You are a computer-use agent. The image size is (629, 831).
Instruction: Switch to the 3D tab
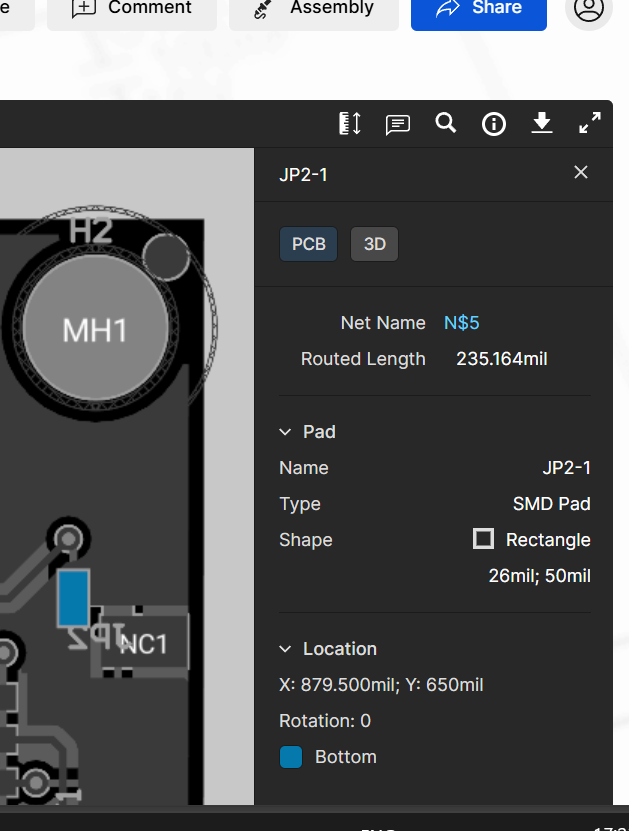374,244
